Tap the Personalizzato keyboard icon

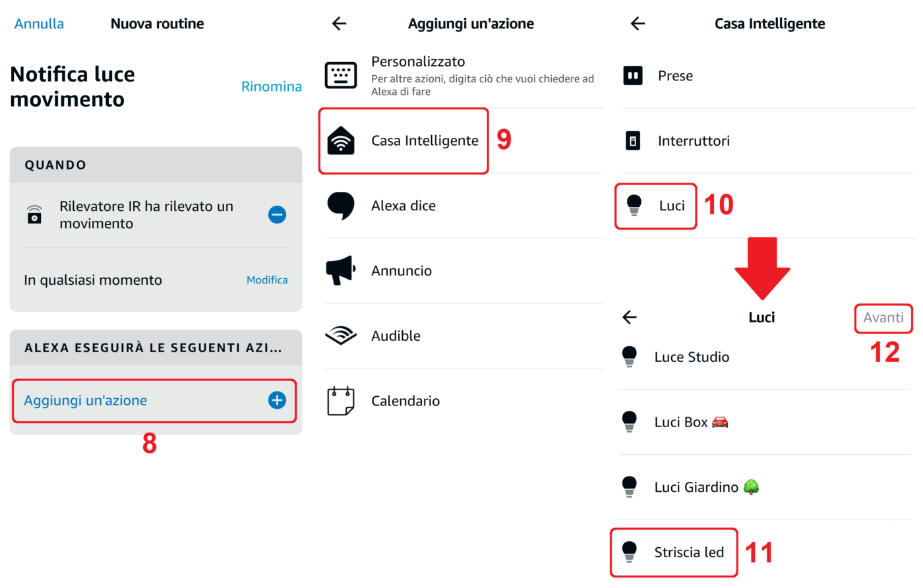click(341, 75)
